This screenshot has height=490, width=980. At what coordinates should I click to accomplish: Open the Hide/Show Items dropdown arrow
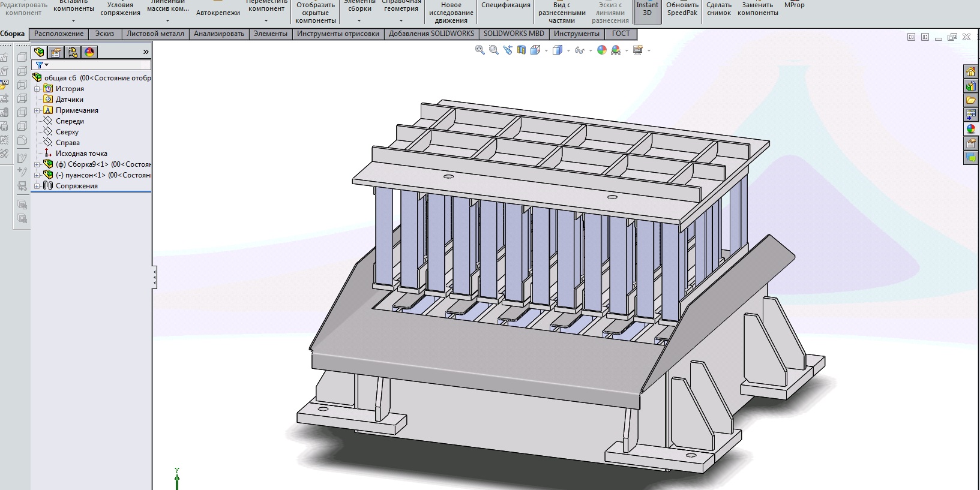coord(591,51)
